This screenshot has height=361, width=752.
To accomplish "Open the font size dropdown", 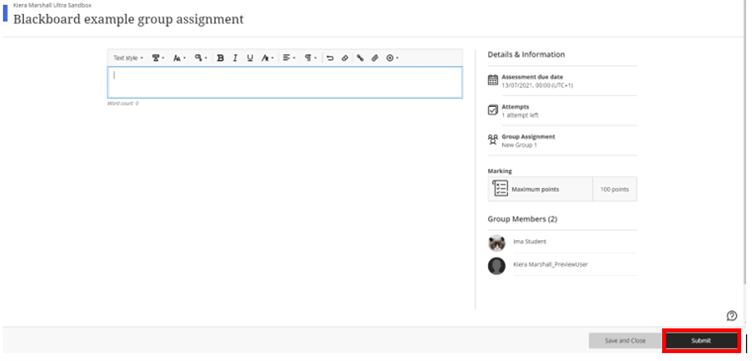I will coord(179,58).
